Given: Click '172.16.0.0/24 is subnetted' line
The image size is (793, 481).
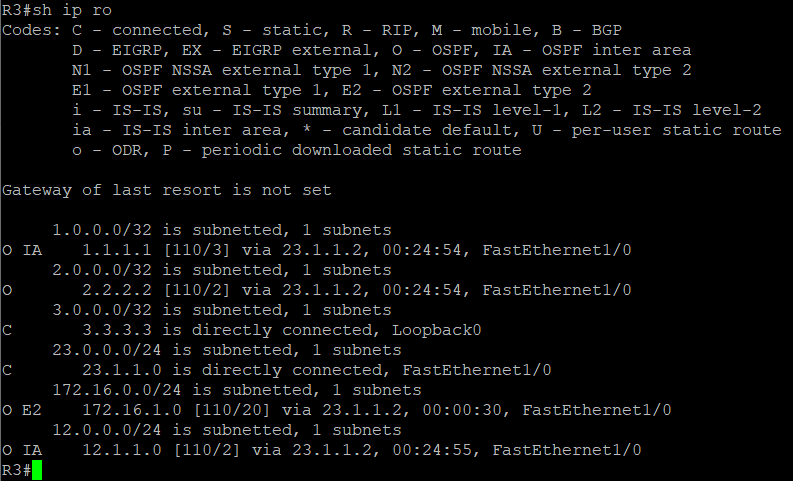Looking at the screenshot, I should [x=237, y=390].
